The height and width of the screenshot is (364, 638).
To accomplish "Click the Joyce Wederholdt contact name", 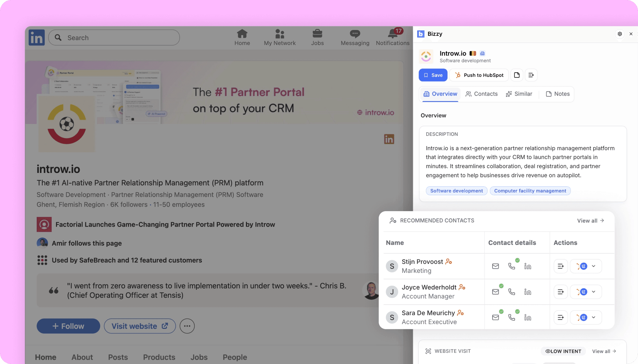I will [x=429, y=287].
